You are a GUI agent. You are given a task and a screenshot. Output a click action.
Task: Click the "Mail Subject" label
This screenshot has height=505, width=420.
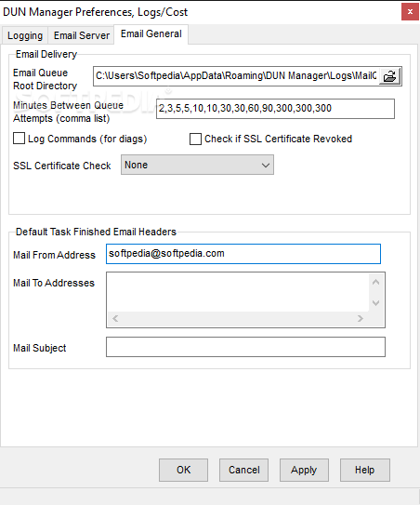pos(39,348)
